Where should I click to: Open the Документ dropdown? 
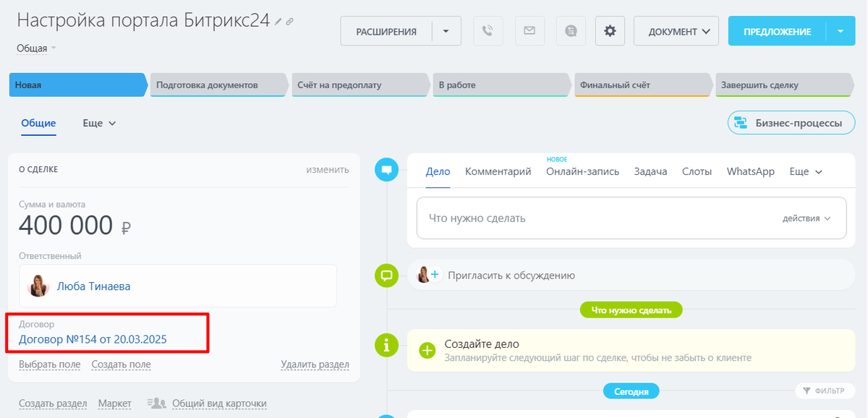pyautogui.click(x=676, y=31)
